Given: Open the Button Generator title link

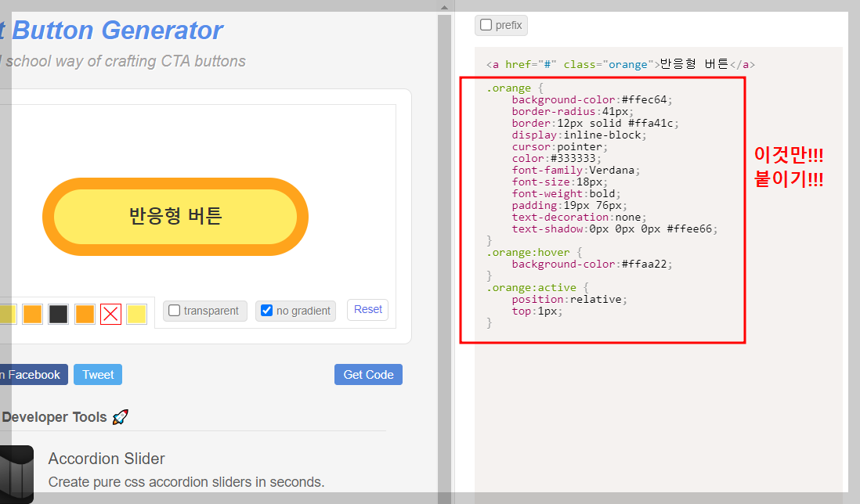Looking at the screenshot, I should pyautogui.click(x=112, y=31).
